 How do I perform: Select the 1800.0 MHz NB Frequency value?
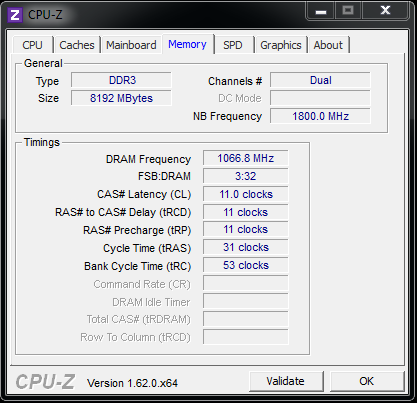click(320, 116)
